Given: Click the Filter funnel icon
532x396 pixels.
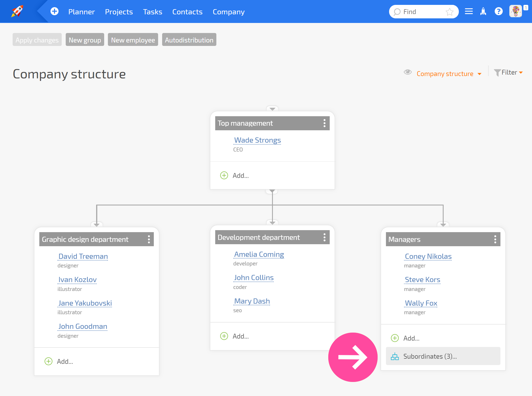Looking at the screenshot, I should [x=497, y=73].
